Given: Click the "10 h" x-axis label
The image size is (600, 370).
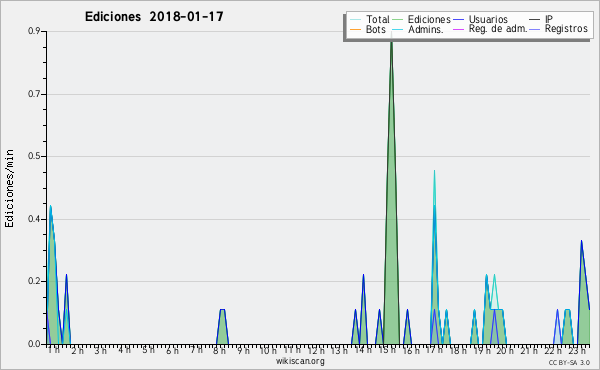Looking at the screenshot, I should pos(268,350).
